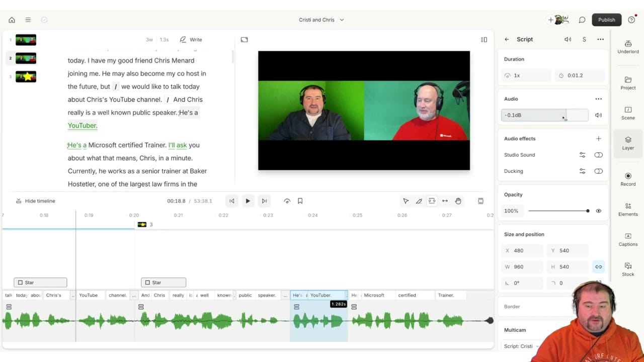This screenshot has height=362, width=644.
Task: Select scene 2 thumbnail in the left sidebar
Action: coord(26,58)
